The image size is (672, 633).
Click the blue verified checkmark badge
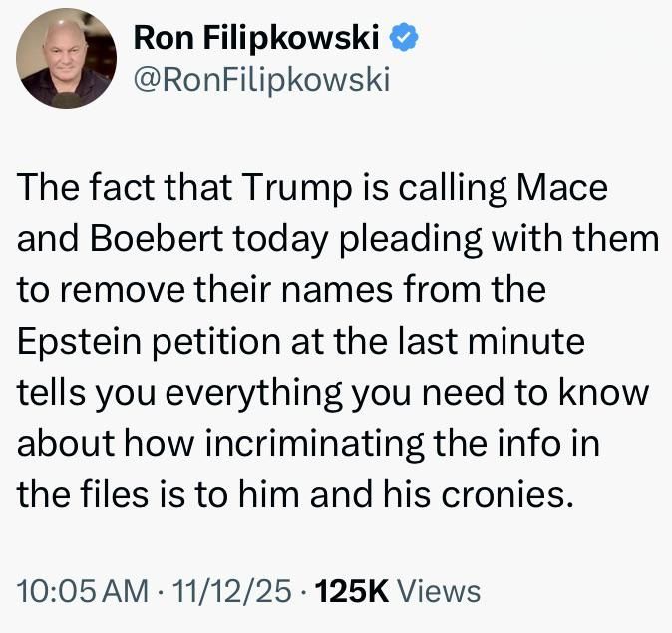403,38
